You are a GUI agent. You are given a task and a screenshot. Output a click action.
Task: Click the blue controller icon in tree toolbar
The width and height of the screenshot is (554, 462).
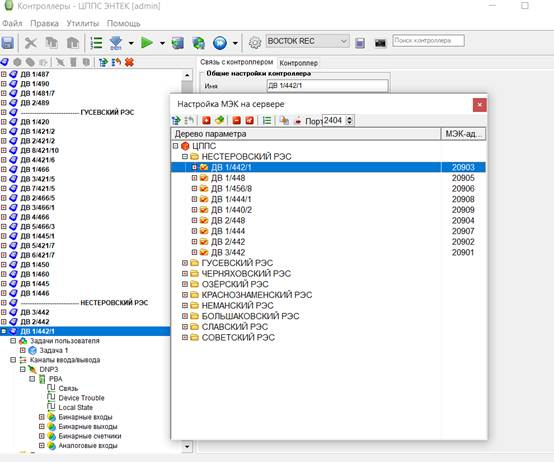pos(5,62)
